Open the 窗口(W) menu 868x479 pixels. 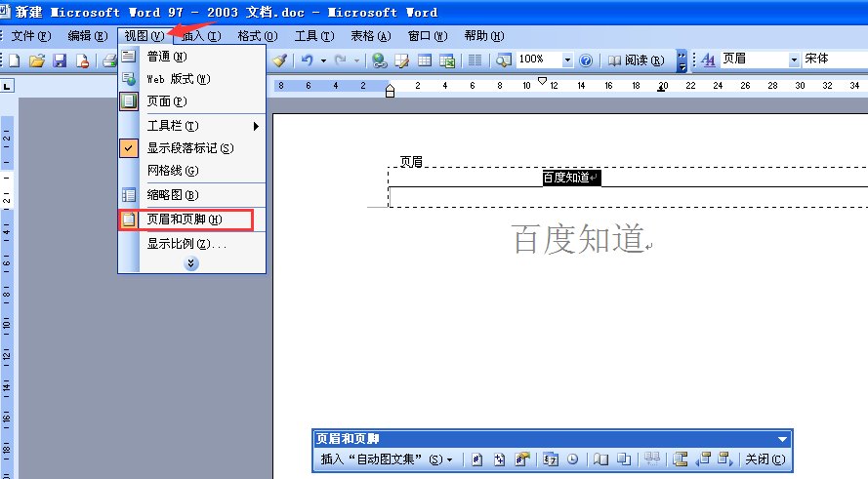click(428, 36)
